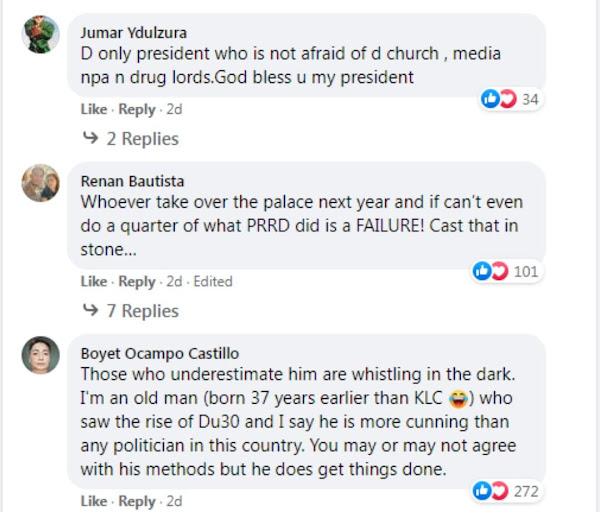Click the 2d timestamp on Boyet's comment
Viewport: 600px width, 512px height.
pyautogui.click(x=175, y=501)
